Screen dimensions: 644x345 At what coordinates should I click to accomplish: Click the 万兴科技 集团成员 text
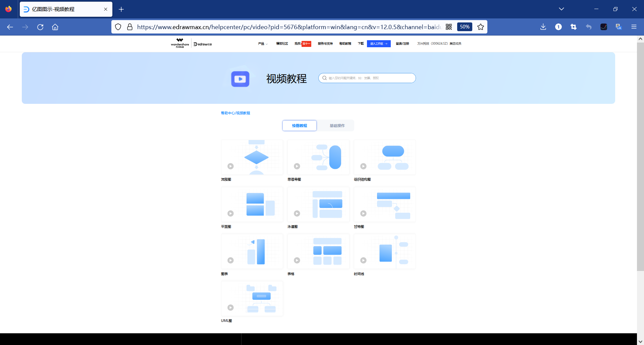tap(439, 44)
